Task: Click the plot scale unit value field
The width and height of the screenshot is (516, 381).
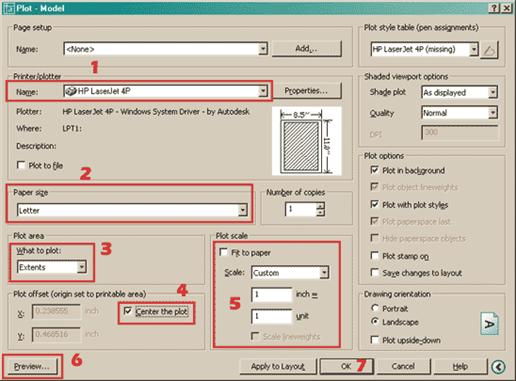Action: 272,316
